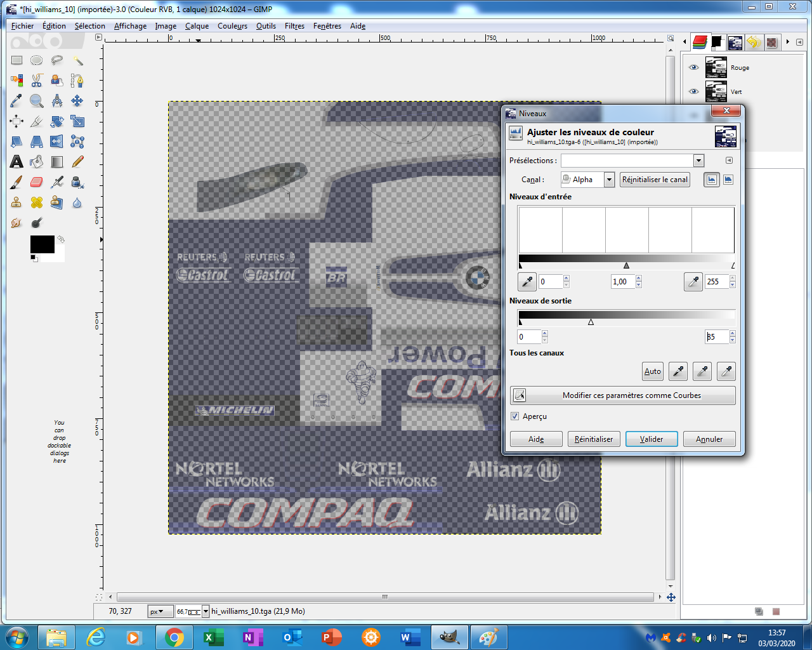Click the foreground black color swatch
The height and width of the screenshot is (650, 812).
pyautogui.click(x=42, y=244)
